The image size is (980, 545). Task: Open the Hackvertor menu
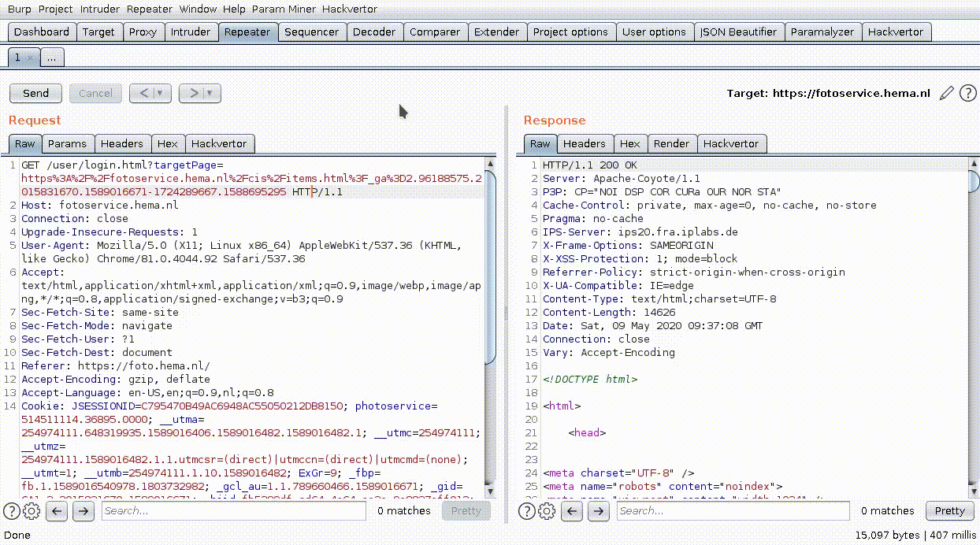pyautogui.click(x=350, y=9)
